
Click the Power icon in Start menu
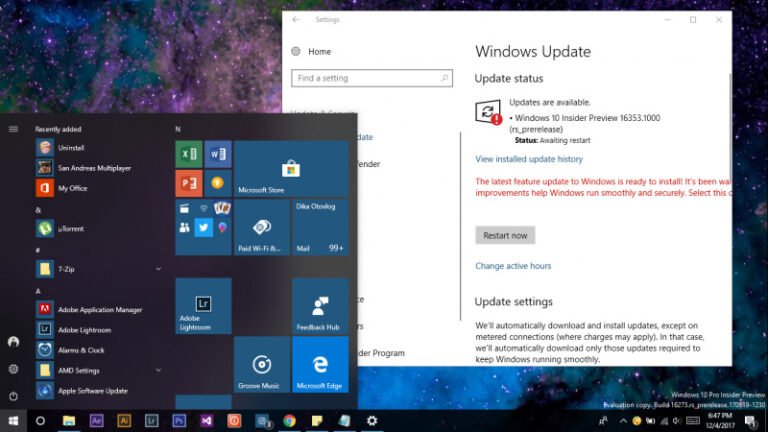[x=13, y=395]
